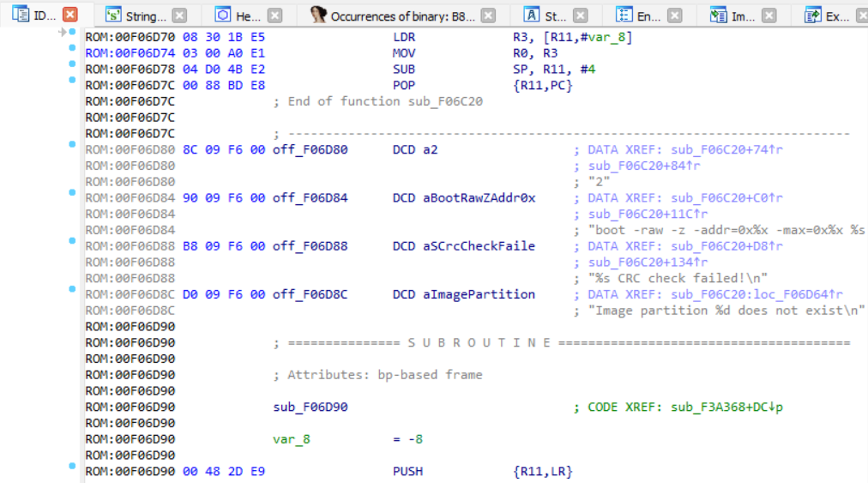Click the Hex View tab icon
The image size is (868, 483).
[223, 15]
